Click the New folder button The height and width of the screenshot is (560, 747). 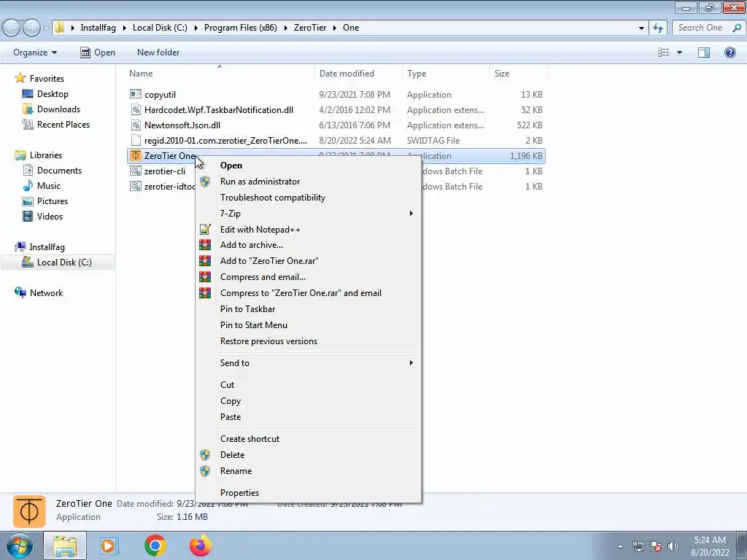tap(158, 52)
